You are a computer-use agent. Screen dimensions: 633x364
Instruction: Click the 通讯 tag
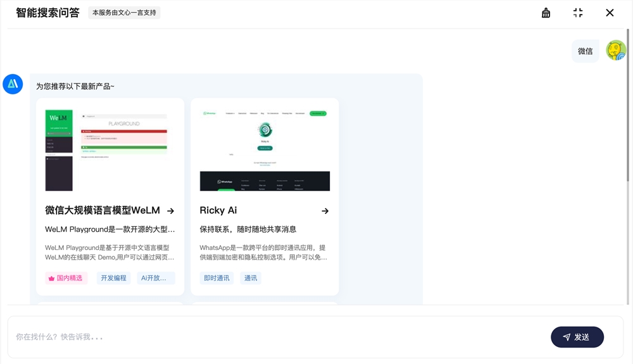click(x=250, y=278)
